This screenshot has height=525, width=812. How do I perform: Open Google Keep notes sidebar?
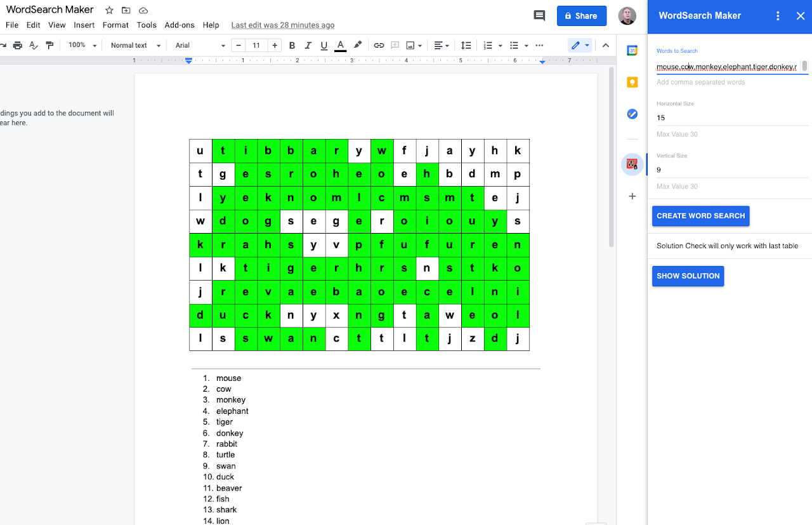click(632, 82)
